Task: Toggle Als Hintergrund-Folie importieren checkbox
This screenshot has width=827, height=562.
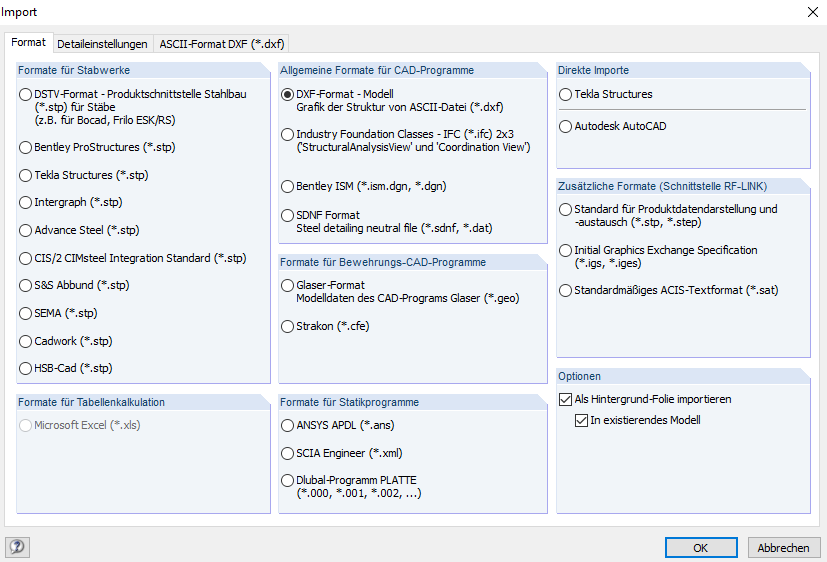Action: tap(566, 399)
